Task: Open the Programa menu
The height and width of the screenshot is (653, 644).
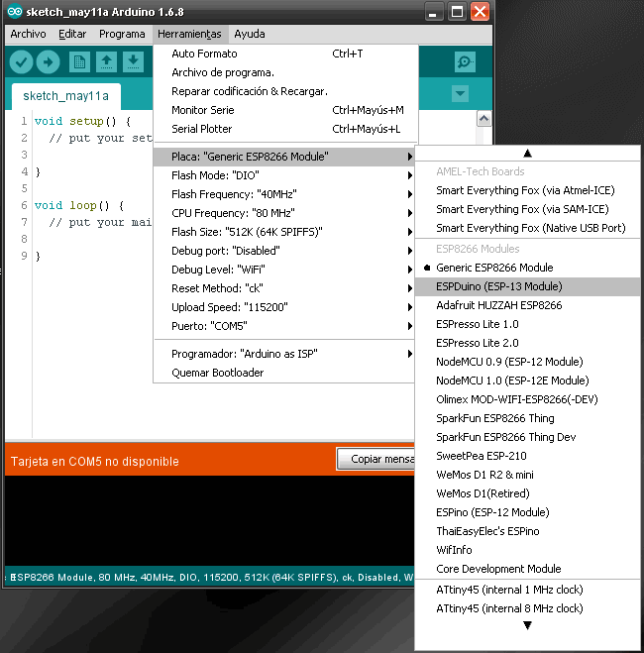Action: tap(122, 34)
